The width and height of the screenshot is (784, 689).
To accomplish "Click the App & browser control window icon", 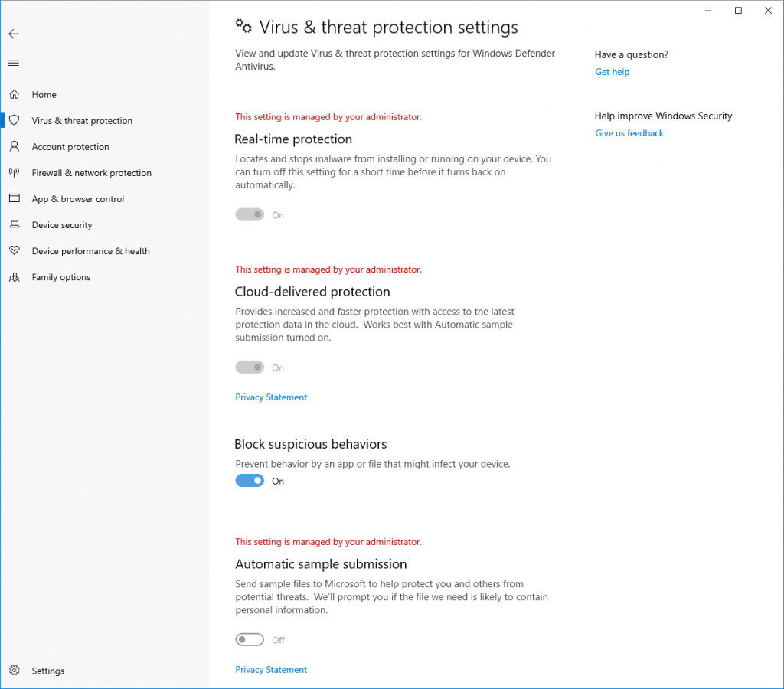I will 14,199.
